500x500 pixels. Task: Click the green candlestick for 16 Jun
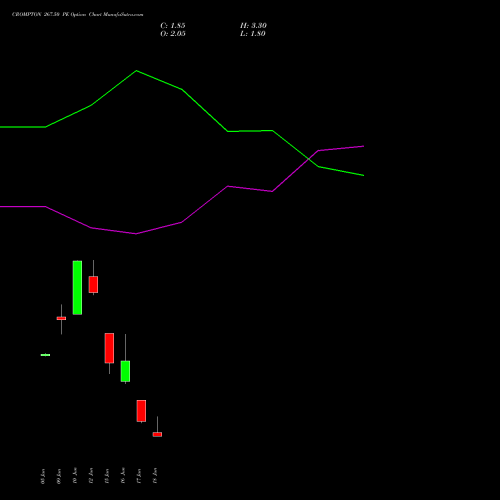pyautogui.click(x=125, y=371)
